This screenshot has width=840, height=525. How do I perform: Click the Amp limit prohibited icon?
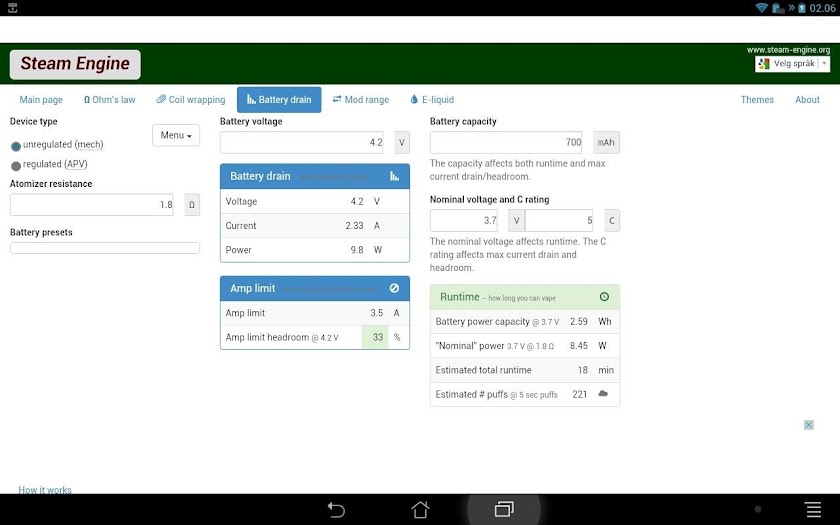(x=394, y=288)
